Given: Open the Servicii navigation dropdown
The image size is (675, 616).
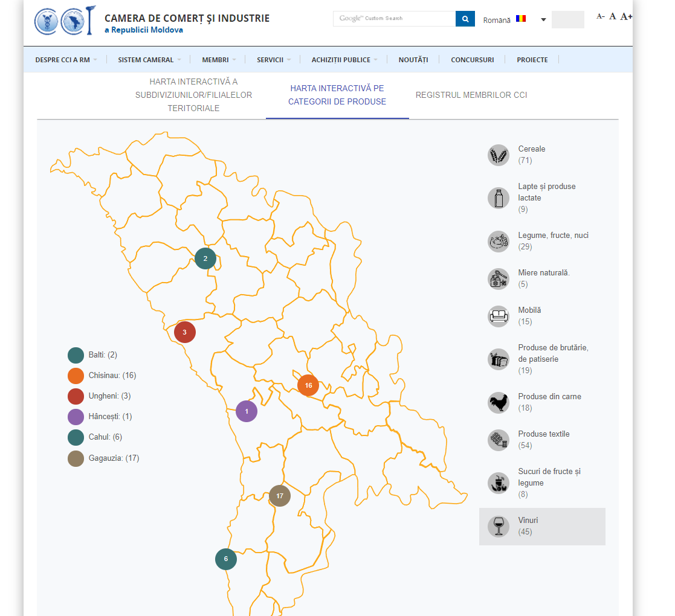Looking at the screenshot, I should tap(273, 60).
